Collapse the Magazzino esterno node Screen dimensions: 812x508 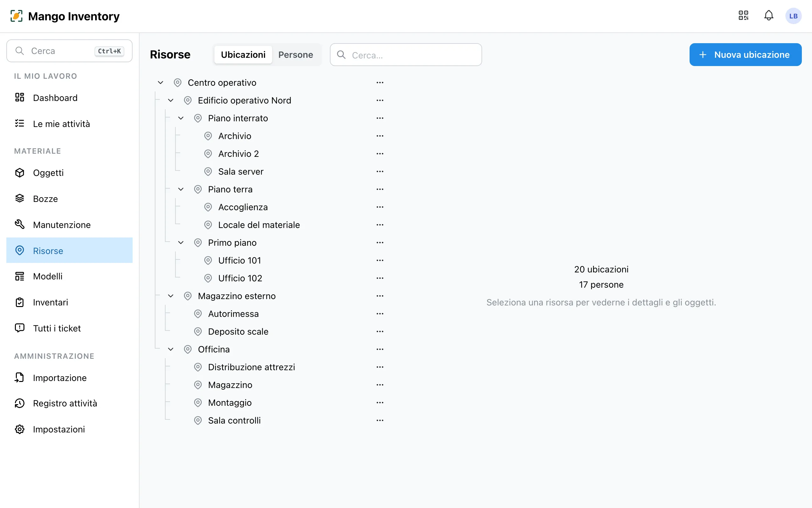(170, 296)
